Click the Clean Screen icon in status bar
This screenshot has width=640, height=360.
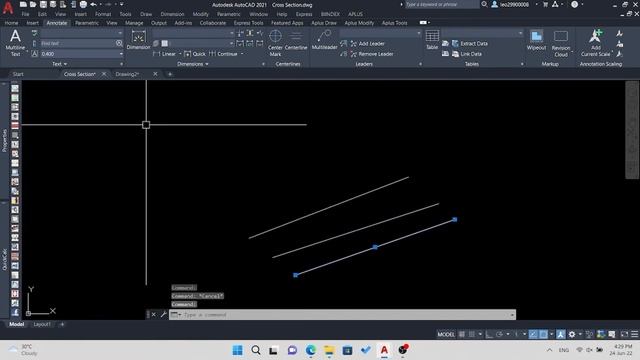coord(624,334)
